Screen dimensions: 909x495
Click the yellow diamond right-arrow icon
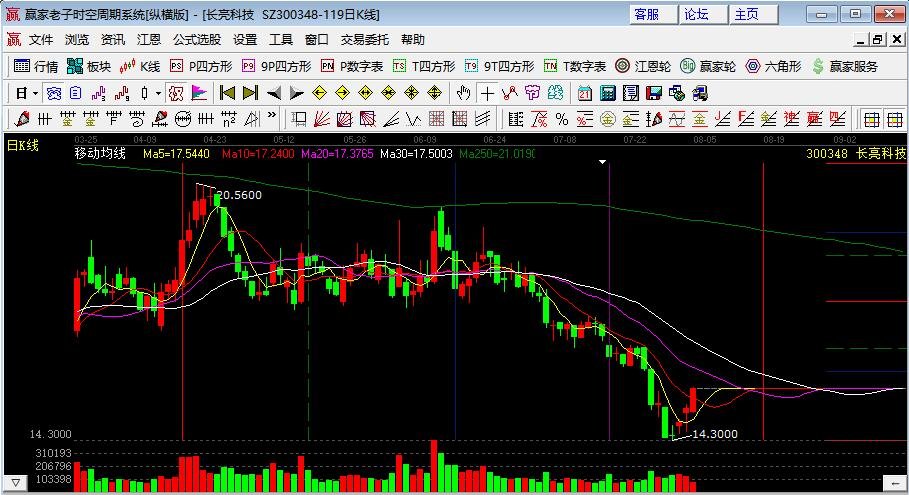[343, 93]
